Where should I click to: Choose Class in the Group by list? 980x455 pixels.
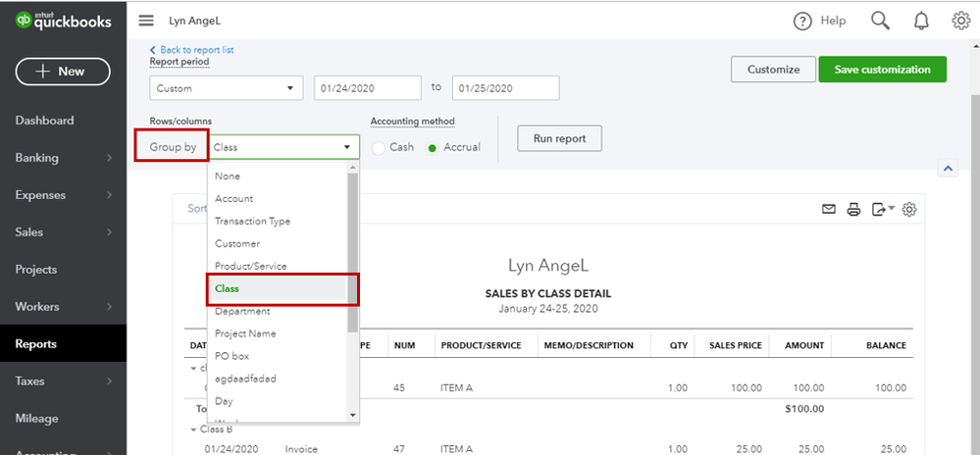278,288
